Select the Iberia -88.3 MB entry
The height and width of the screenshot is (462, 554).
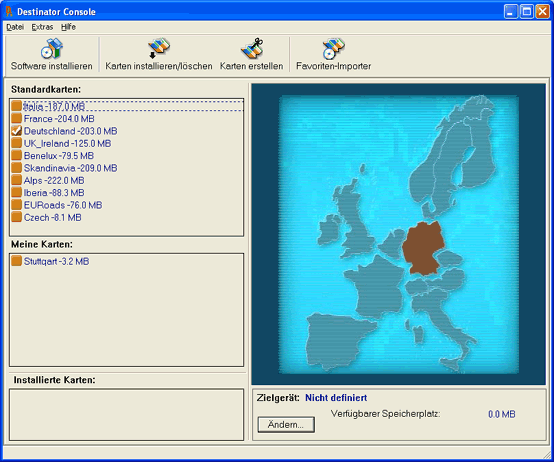[x=54, y=193]
